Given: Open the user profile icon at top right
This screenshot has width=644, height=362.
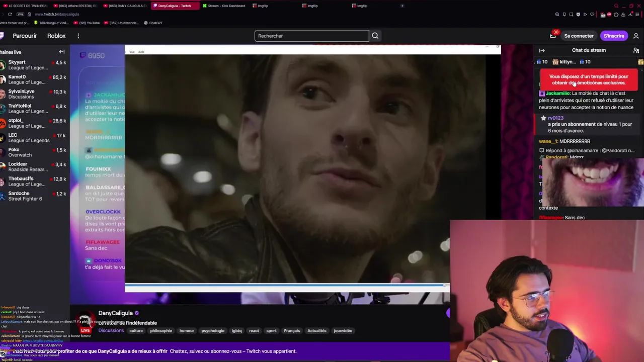Looking at the screenshot, I should coord(636,36).
